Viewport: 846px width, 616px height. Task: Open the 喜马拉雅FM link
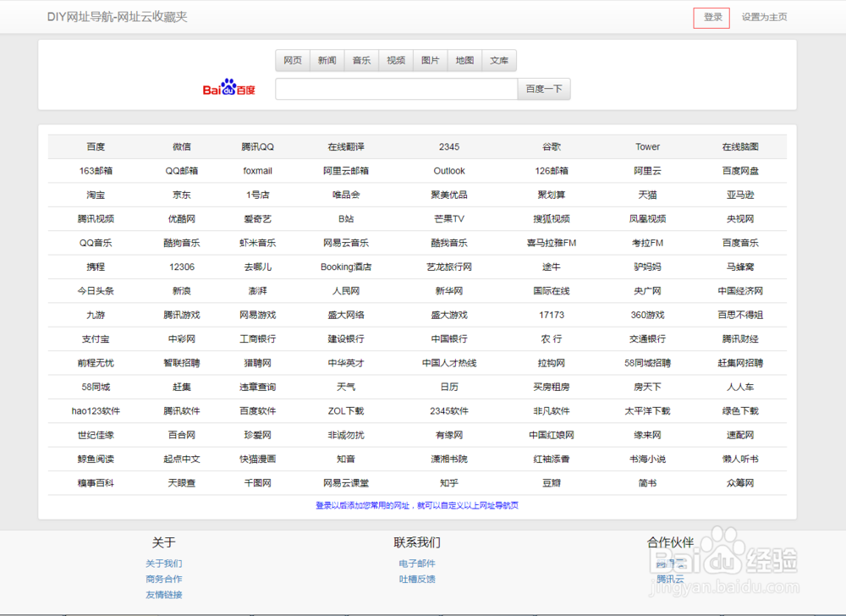pyautogui.click(x=552, y=243)
